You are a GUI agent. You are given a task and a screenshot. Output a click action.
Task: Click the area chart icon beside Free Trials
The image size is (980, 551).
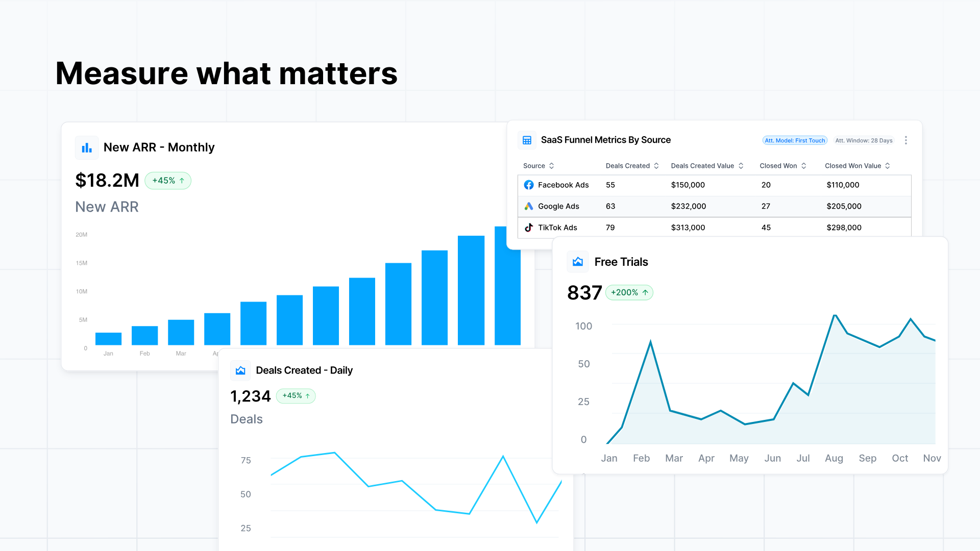click(x=578, y=262)
